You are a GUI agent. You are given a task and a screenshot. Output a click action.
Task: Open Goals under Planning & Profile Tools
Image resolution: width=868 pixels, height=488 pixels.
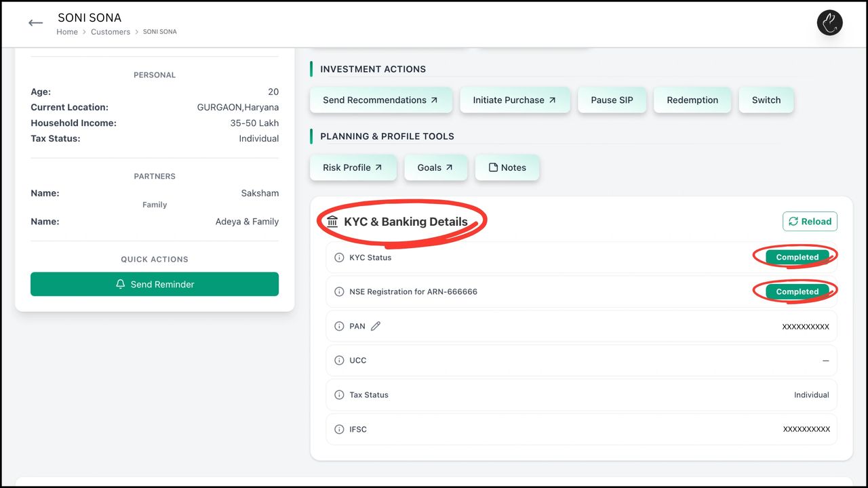point(435,167)
